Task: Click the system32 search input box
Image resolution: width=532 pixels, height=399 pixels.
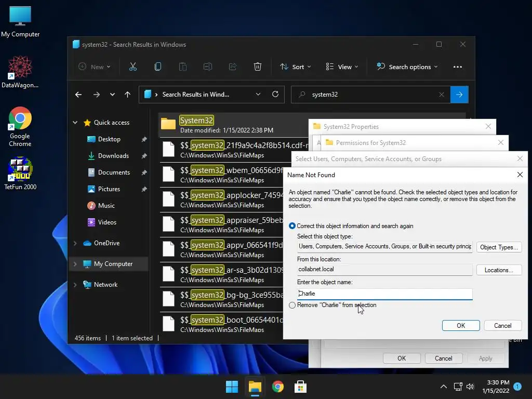Action: pos(370,95)
